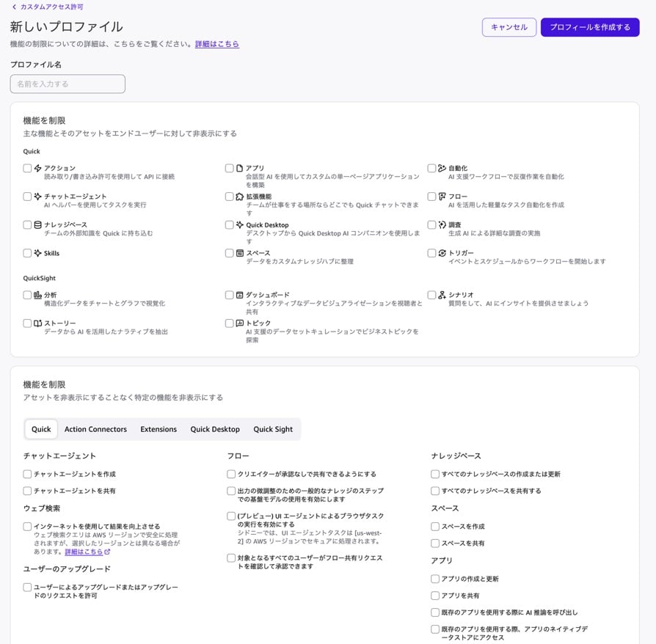Check the アクション checkbox

(x=27, y=168)
